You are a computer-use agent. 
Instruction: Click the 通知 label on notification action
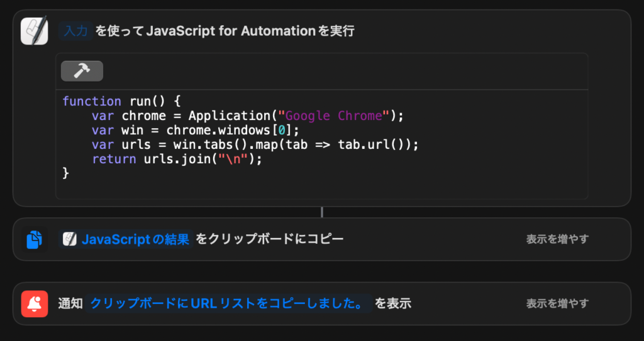[x=70, y=304]
